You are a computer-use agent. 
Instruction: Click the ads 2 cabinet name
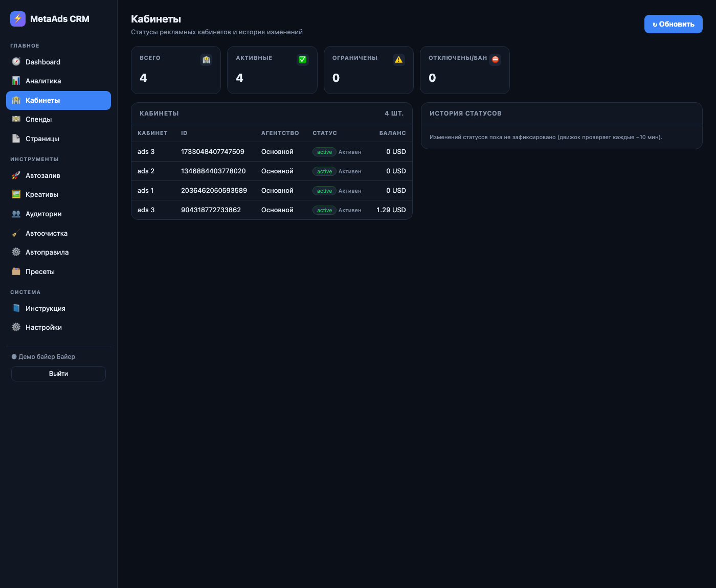point(146,171)
